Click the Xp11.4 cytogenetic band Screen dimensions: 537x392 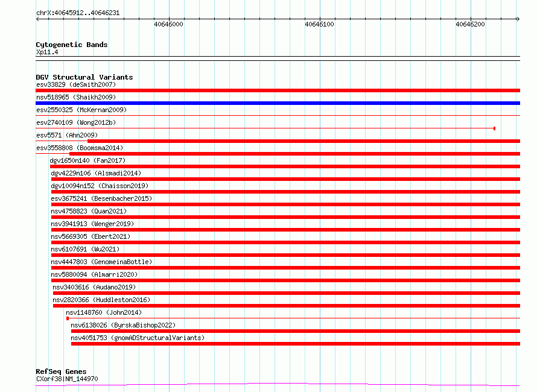click(47, 52)
